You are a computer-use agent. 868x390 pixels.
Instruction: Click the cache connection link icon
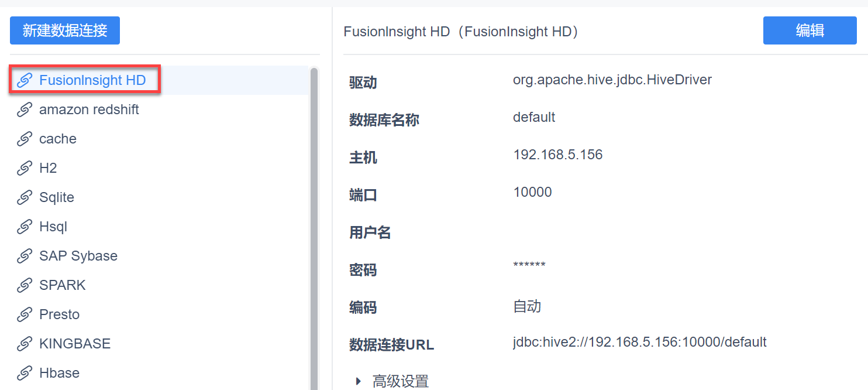(24, 139)
